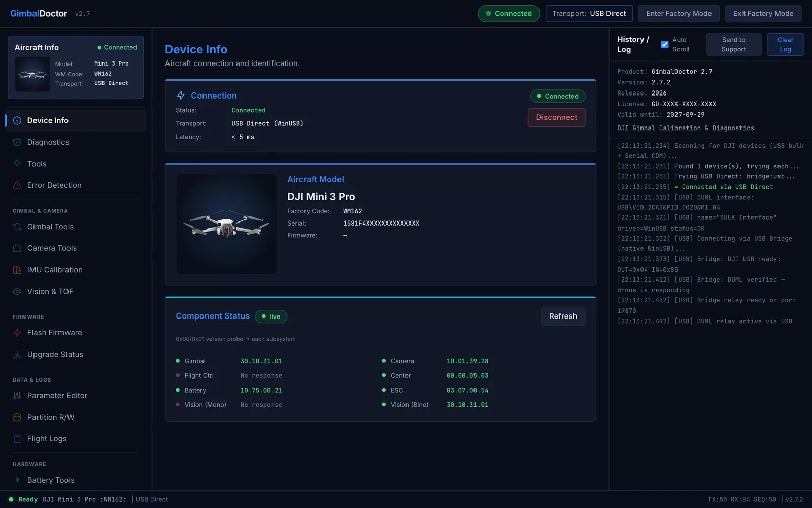Go to Parameter Editor
The height and width of the screenshot is (508, 812).
[x=76, y=396]
